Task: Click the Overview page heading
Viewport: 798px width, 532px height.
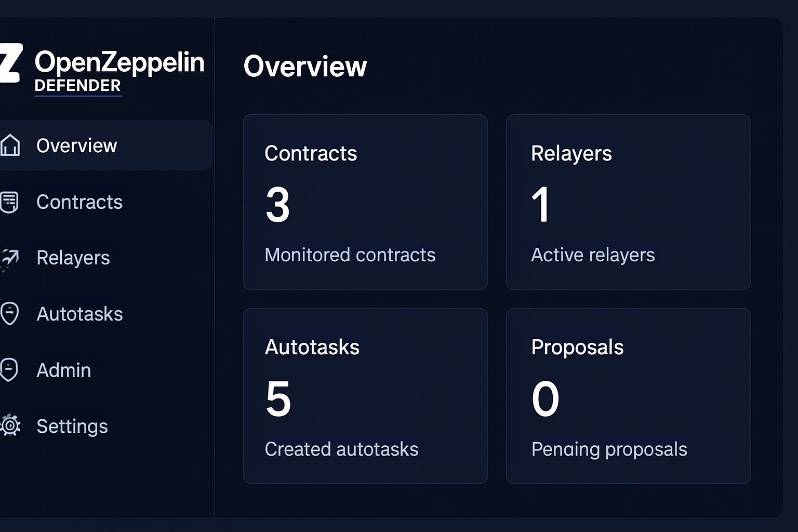Action: point(305,65)
